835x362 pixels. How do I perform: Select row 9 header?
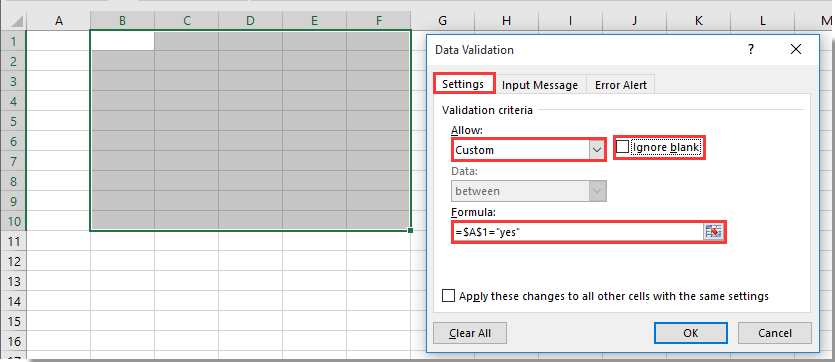coord(13,201)
